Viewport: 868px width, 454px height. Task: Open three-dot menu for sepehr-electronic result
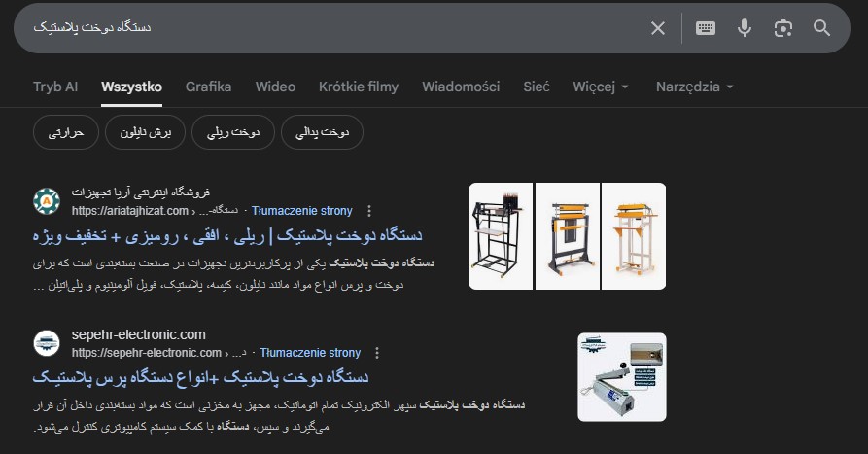[377, 353]
